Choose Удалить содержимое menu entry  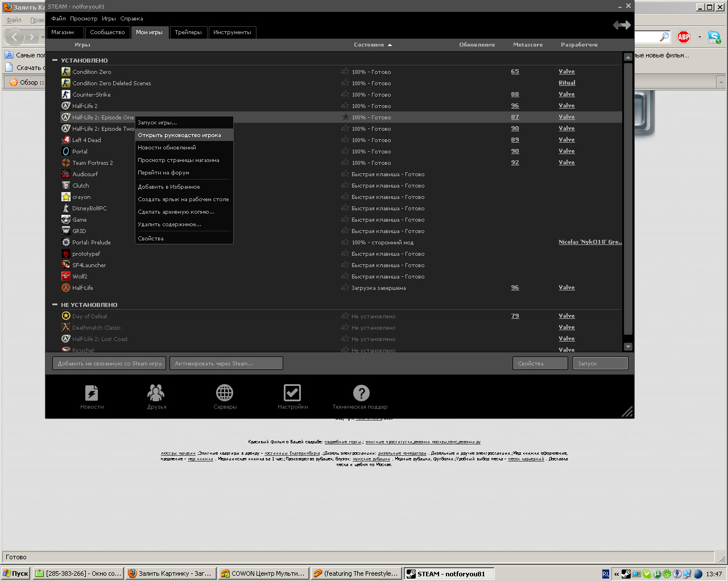184,224
